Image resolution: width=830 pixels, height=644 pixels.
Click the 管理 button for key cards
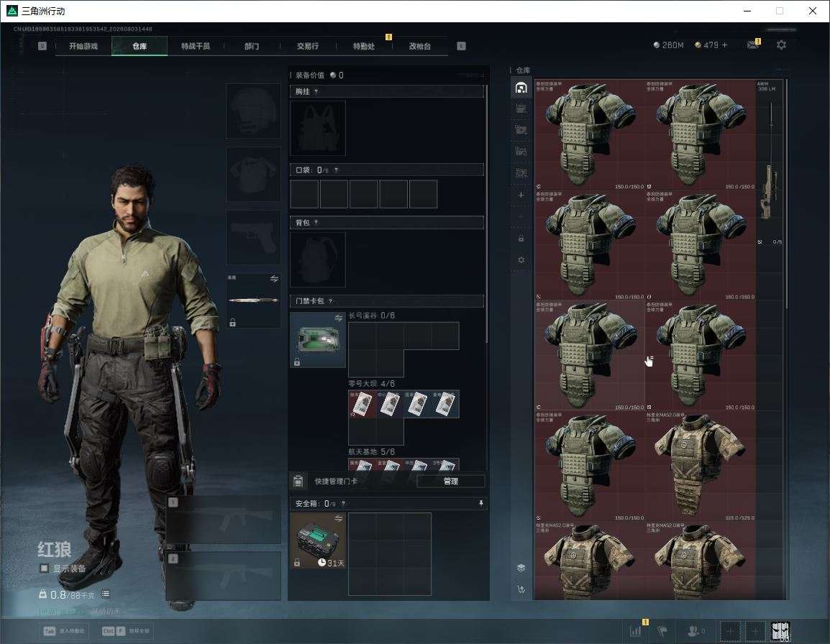[x=450, y=481]
